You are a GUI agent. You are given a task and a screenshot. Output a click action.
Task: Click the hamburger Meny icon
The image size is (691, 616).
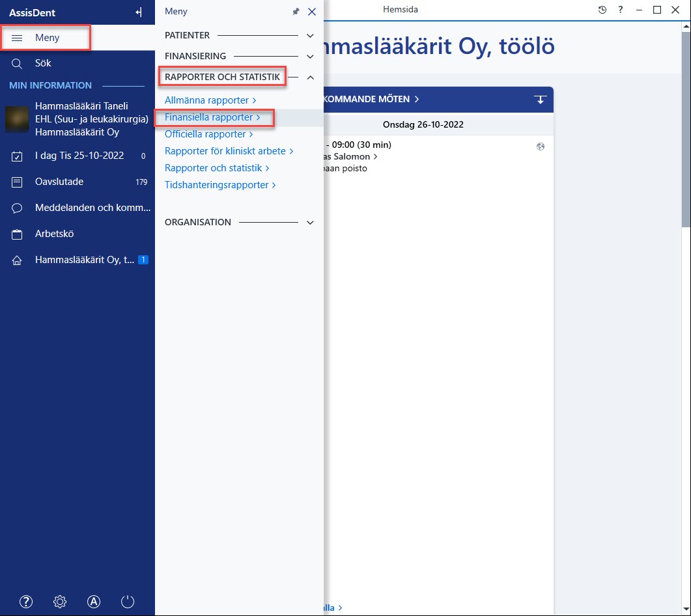pos(17,38)
